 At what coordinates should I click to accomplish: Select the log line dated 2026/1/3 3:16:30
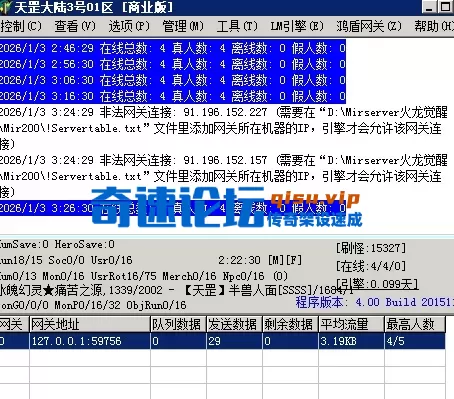point(173,96)
